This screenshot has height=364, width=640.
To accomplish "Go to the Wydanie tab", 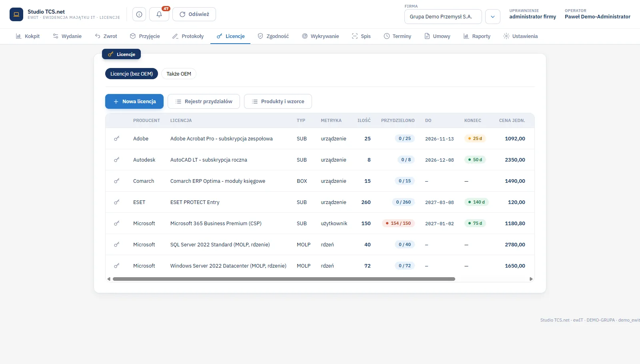I will 67,36.
